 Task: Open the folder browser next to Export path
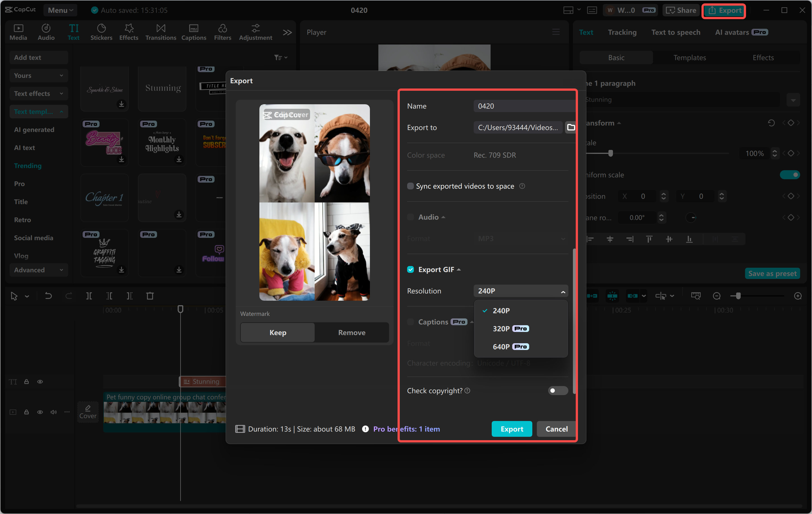[571, 127]
